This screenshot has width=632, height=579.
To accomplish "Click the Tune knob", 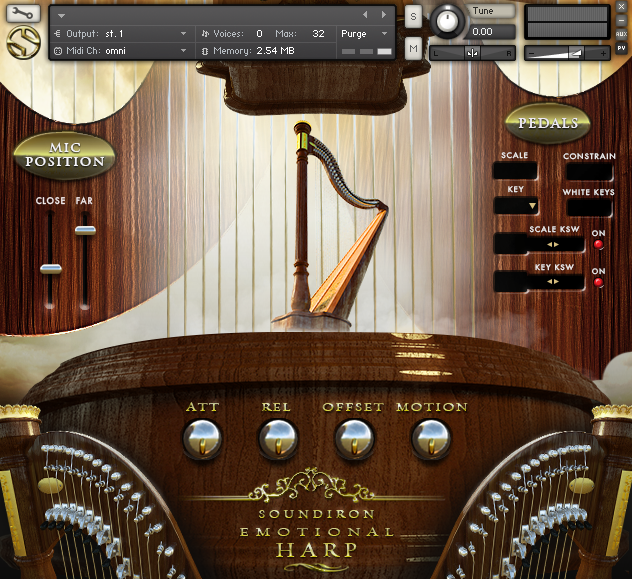I will tap(447, 21).
